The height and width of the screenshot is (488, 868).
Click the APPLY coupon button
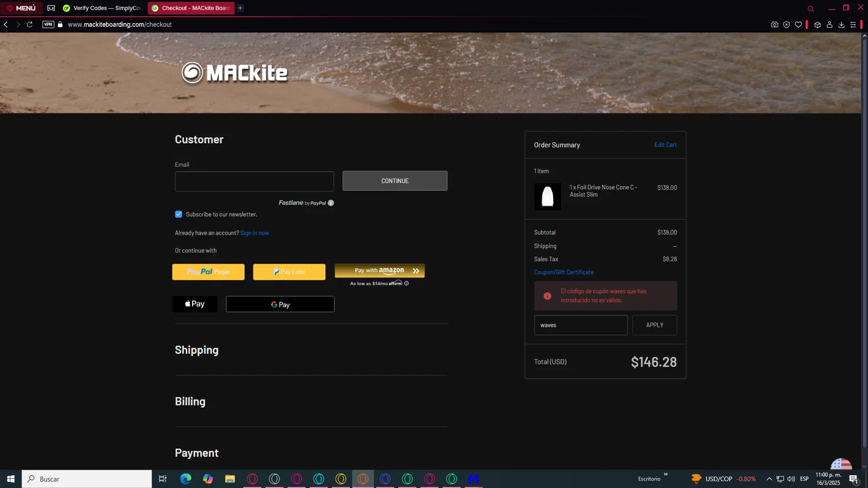[654, 325]
